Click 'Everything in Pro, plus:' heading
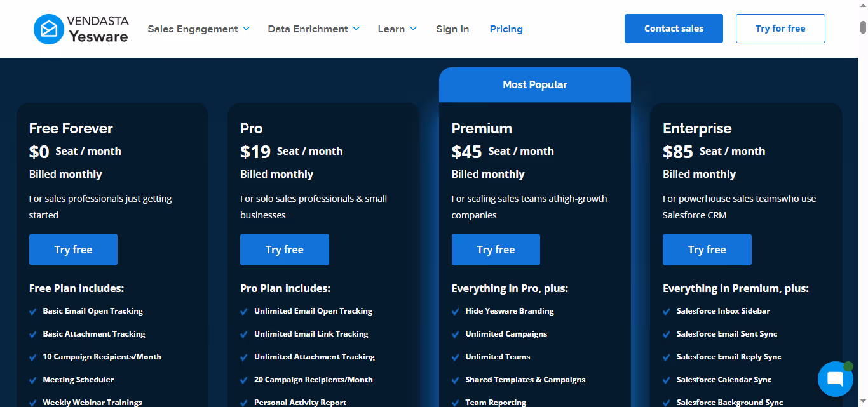The width and height of the screenshot is (868, 407). 510,288
